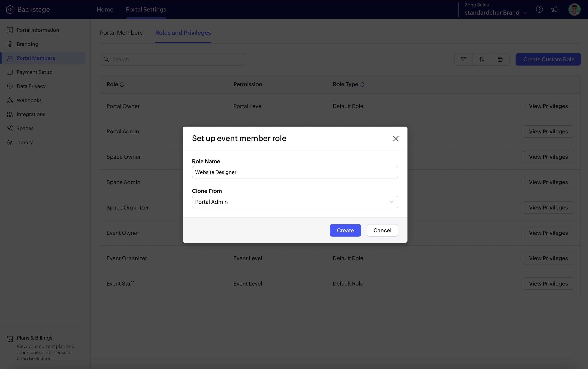This screenshot has height=369, width=588.
Task: Click the Role Name input field
Action: click(295, 172)
